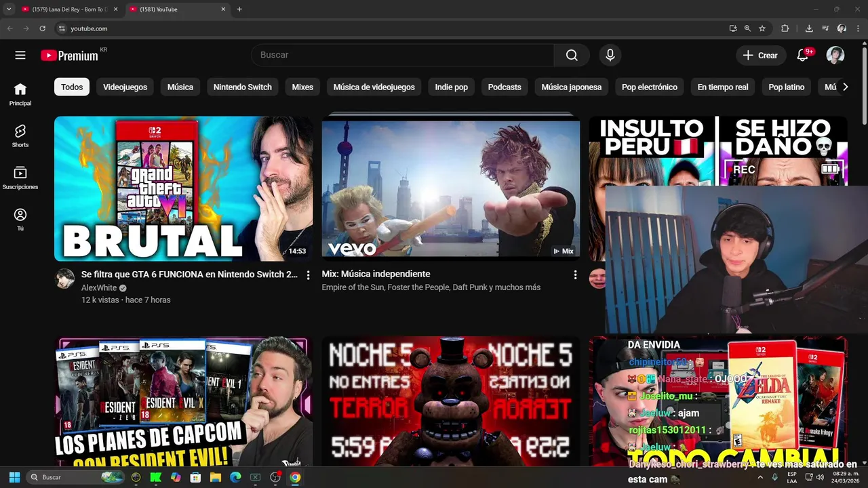Open AlexWhite channel link
The width and height of the screenshot is (868, 488).
tap(99, 287)
